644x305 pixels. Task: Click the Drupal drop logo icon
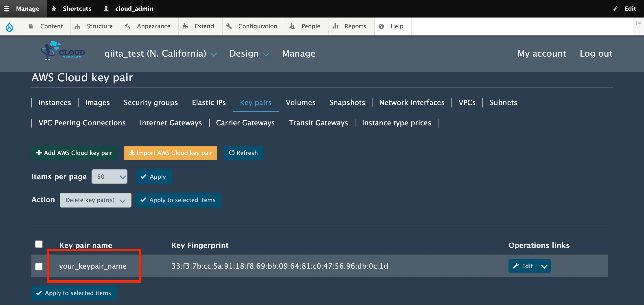coord(9,27)
